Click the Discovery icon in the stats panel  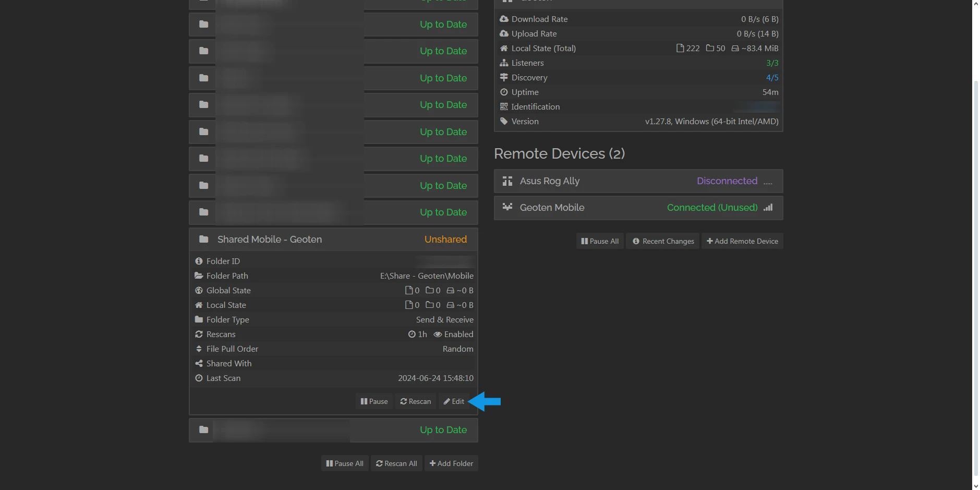[504, 77]
